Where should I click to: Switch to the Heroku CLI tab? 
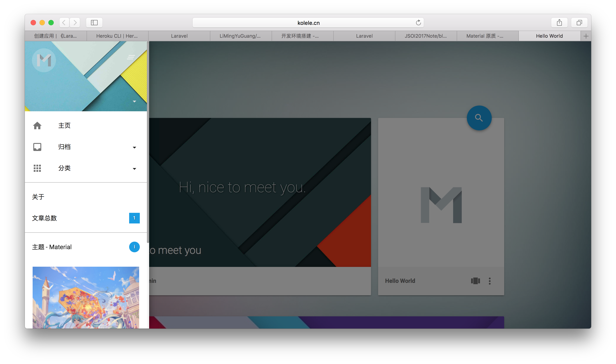tap(117, 36)
